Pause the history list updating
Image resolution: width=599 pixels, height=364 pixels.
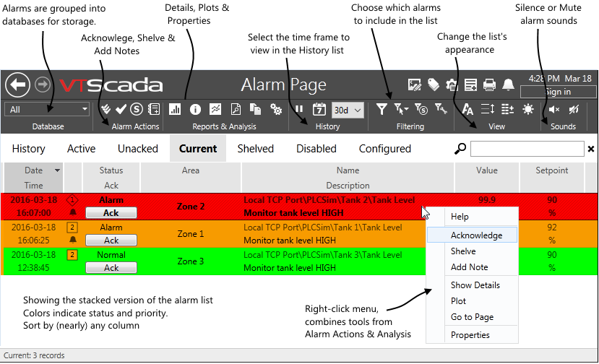tap(299, 110)
